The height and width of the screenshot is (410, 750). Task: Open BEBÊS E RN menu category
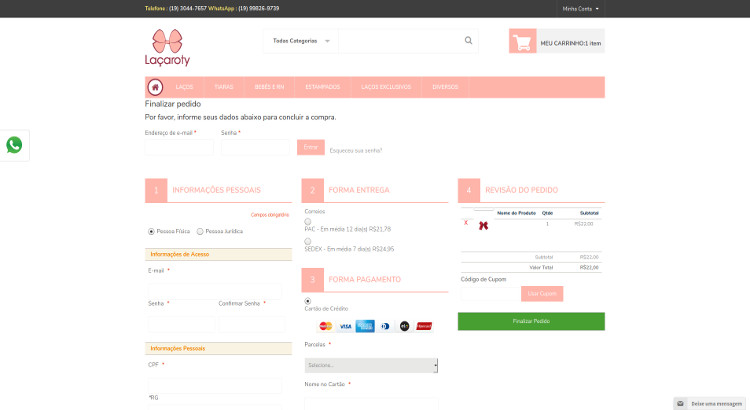(x=269, y=87)
